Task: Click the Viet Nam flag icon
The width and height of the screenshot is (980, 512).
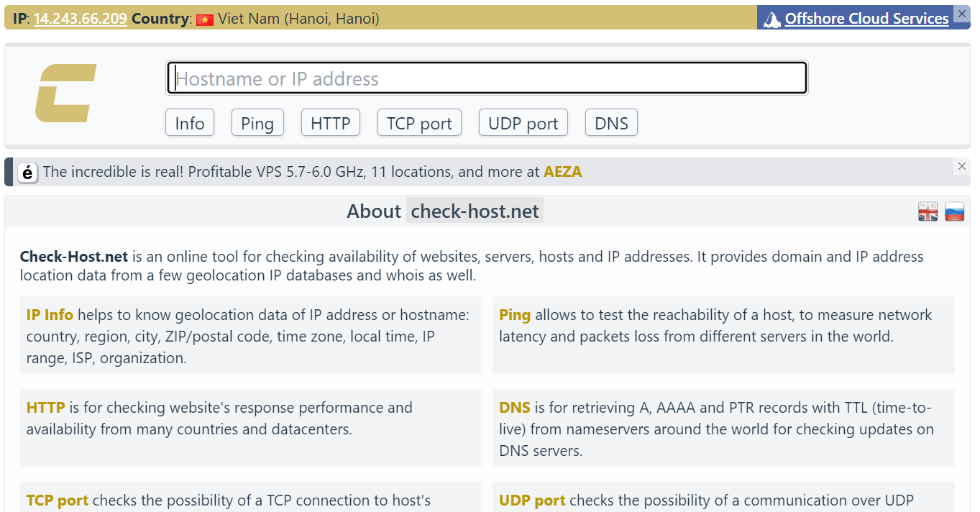Action: coord(205,19)
